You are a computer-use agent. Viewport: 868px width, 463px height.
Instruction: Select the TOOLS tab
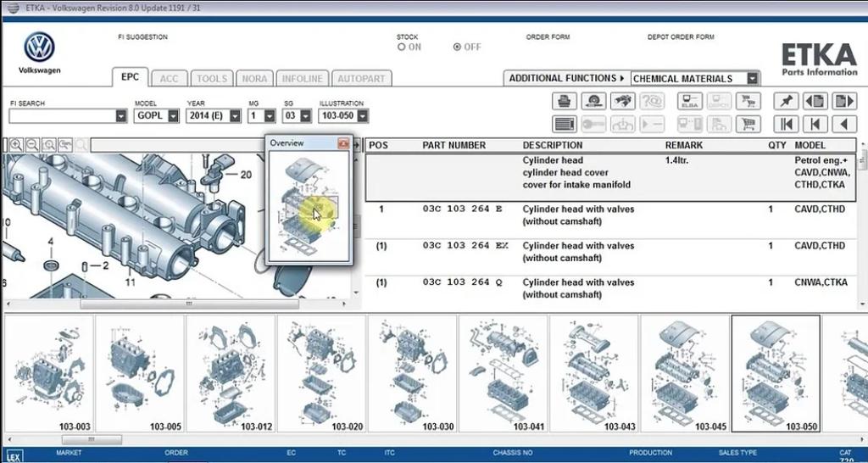(x=212, y=79)
